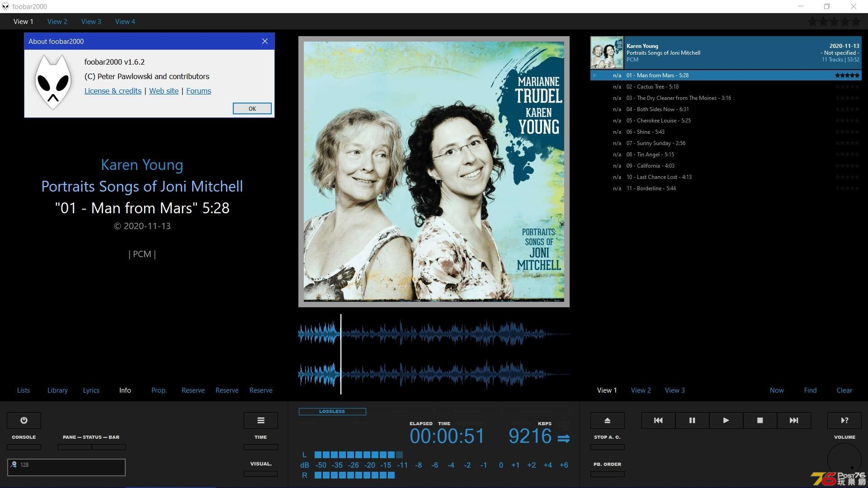Click the Find button under the playlist
868x488 pixels.
coord(811,390)
